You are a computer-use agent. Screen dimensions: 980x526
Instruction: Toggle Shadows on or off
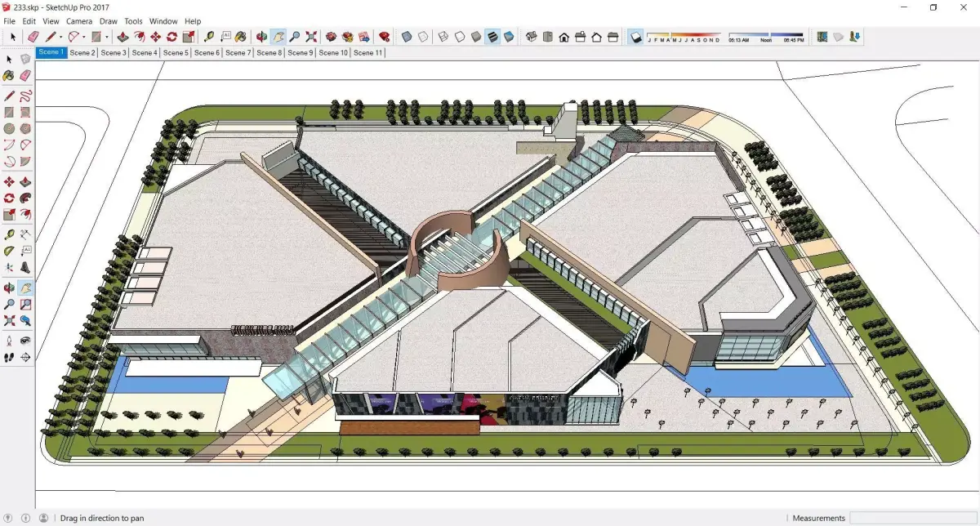[x=636, y=37]
